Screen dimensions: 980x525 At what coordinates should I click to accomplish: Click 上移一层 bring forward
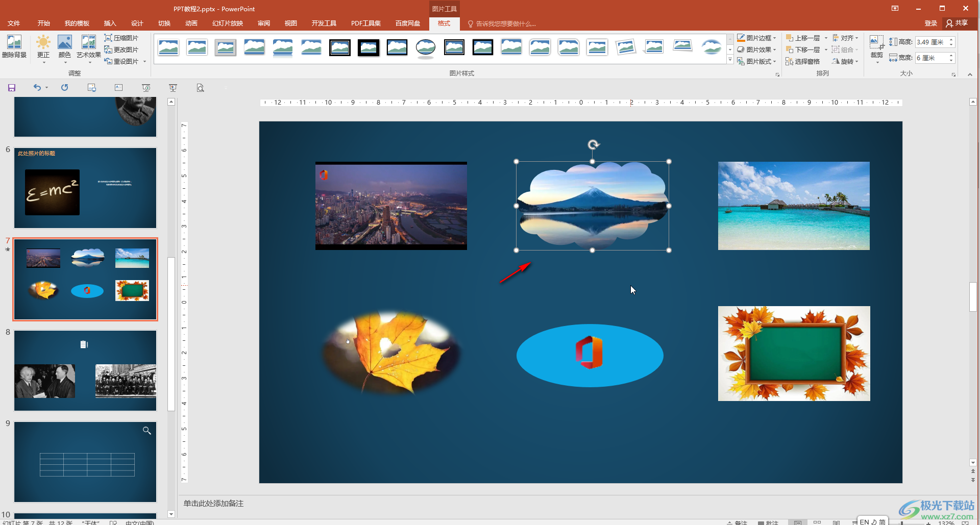click(x=803, y=38)
